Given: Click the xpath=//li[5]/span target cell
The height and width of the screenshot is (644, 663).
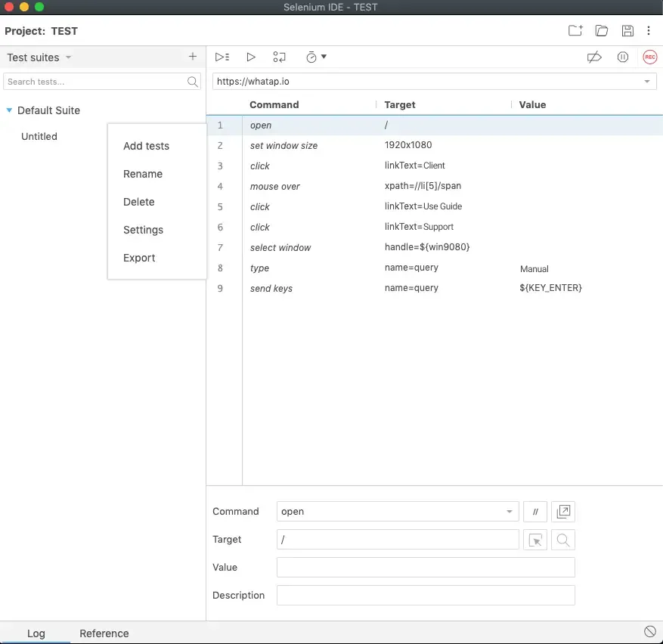Looking at the screenshot, I should (423, 186).
